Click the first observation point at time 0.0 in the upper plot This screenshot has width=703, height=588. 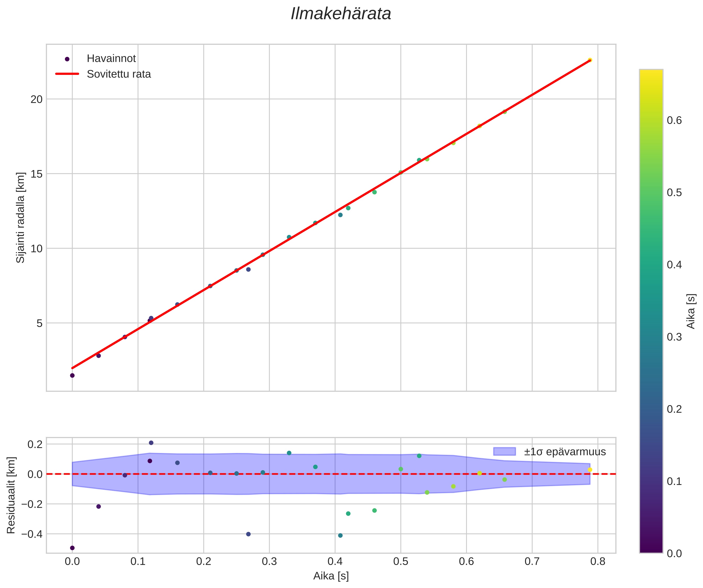pyautogui.click(x=72, y=375)
